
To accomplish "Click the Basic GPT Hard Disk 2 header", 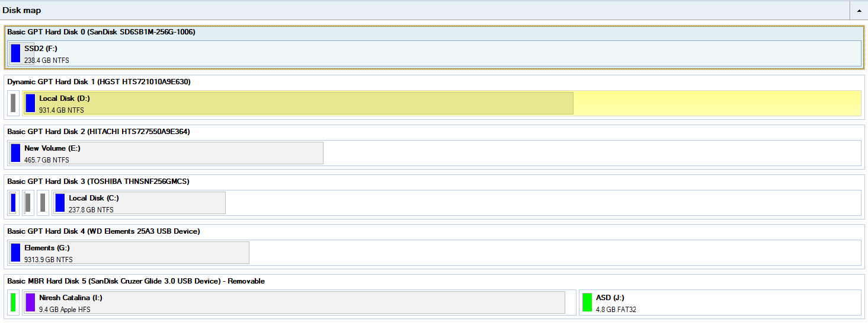I will 98,131.
